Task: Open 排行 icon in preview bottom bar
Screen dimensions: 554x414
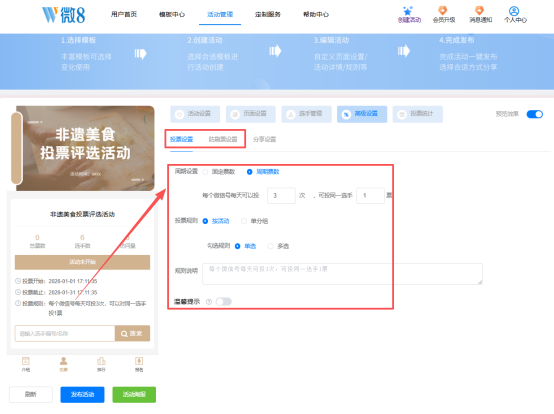Action: (x=101, y=361)
